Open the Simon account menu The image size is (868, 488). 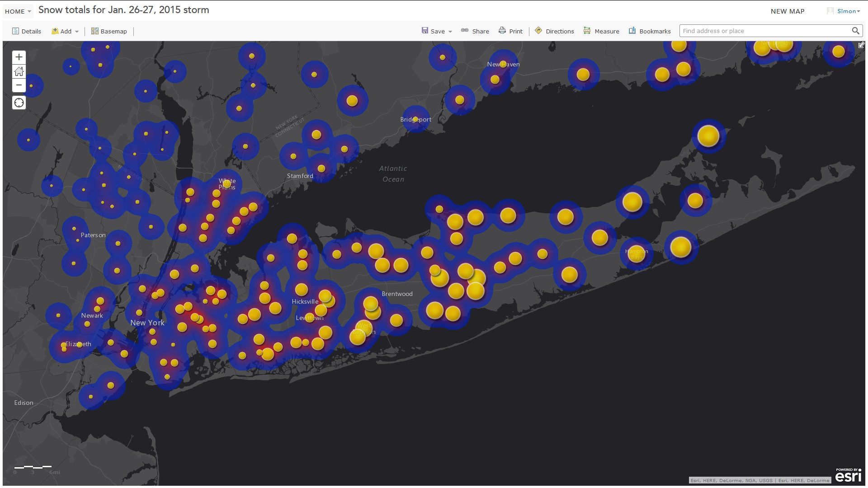pyautogui.click(x=848, y=11)
